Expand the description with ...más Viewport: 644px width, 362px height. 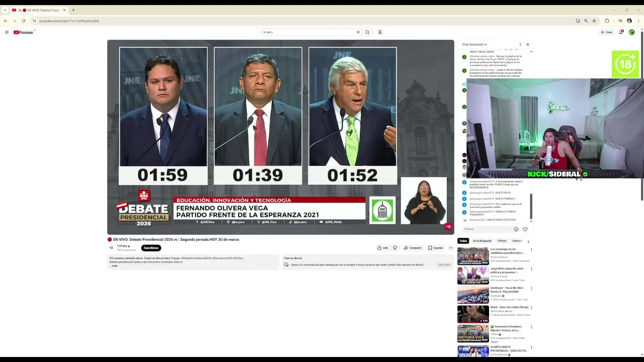click(x=113, y=265)
